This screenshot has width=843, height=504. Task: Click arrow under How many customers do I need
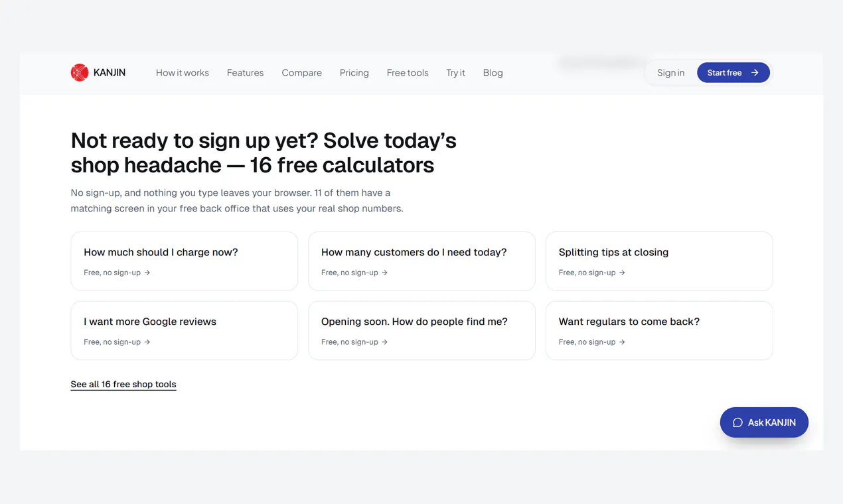tap(385, 273)
